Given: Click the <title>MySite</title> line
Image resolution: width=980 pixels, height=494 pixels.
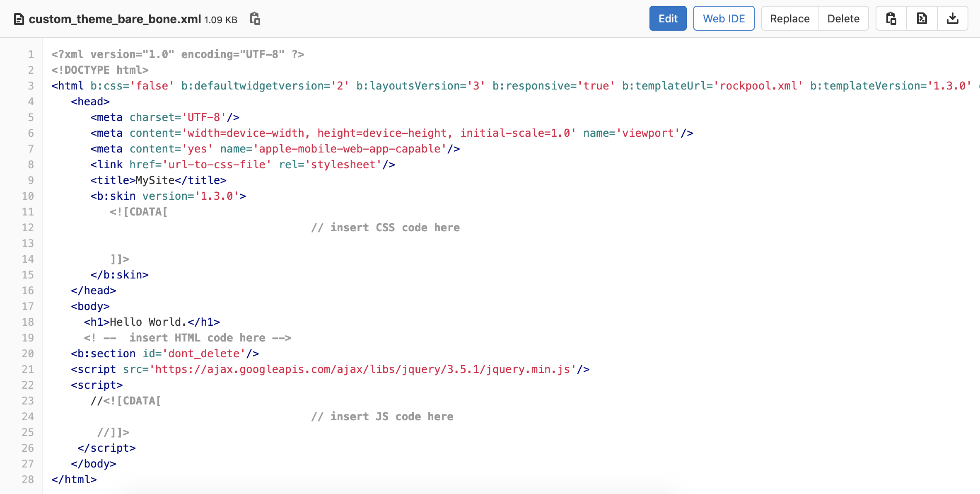Looking at the screenshot, I should tap(158, 180).
